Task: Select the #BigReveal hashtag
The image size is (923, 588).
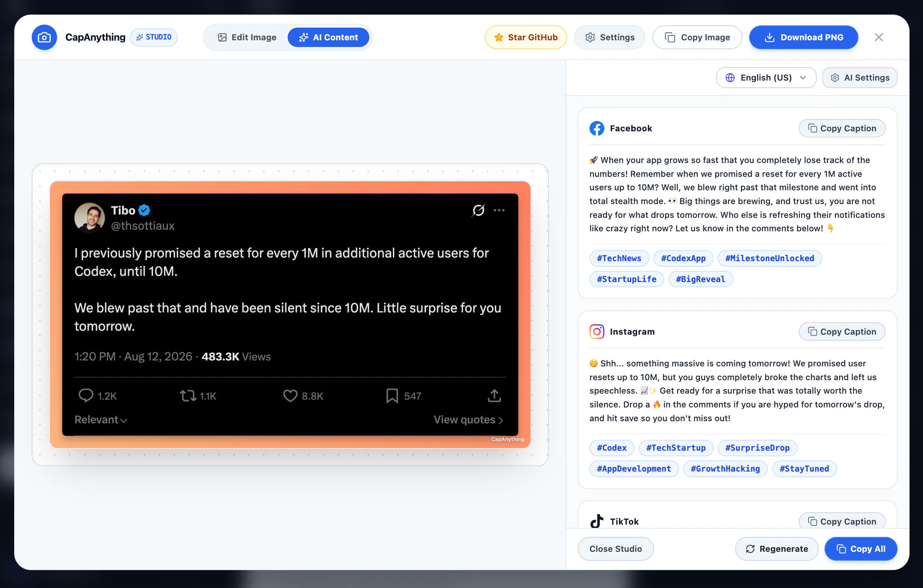Action: tap(700, 279)
